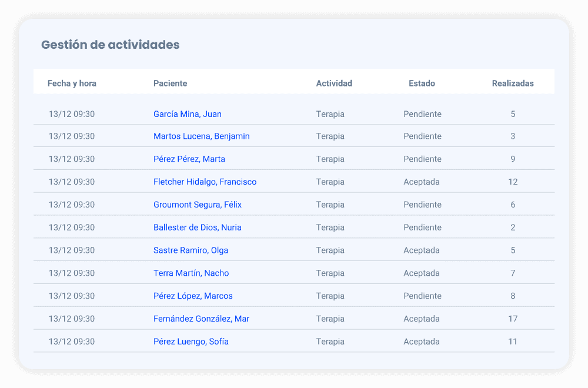Click Aceptada status for Fletcher Hidalgo
The image size is (588, 388).
[x=421, y=182]
